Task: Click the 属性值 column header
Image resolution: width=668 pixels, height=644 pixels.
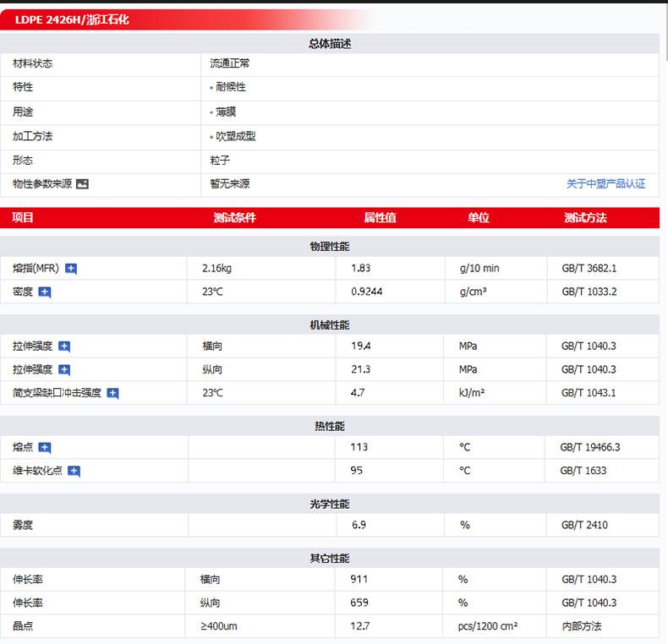Action: [x=380, y=218]
